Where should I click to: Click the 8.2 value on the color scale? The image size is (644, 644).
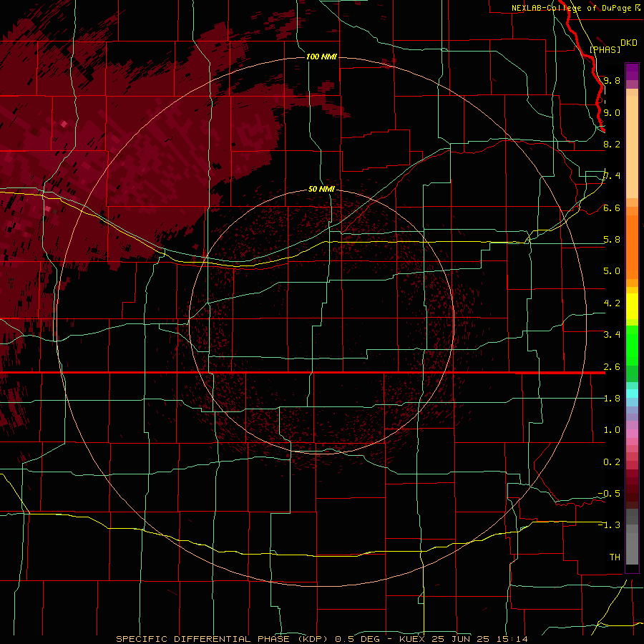click(x=612, y=144)
